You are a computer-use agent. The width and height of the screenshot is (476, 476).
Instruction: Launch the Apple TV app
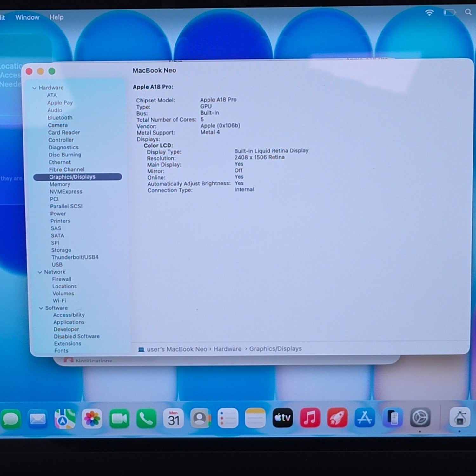coord(282,418)
